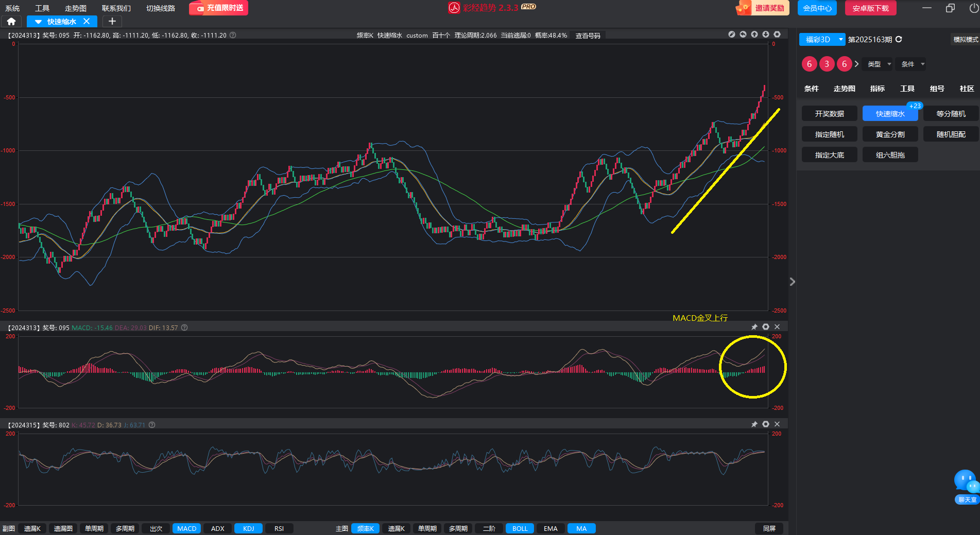Click the up arrow icon on main chart toolbar

pyautogui.click(x=754, y=34)
